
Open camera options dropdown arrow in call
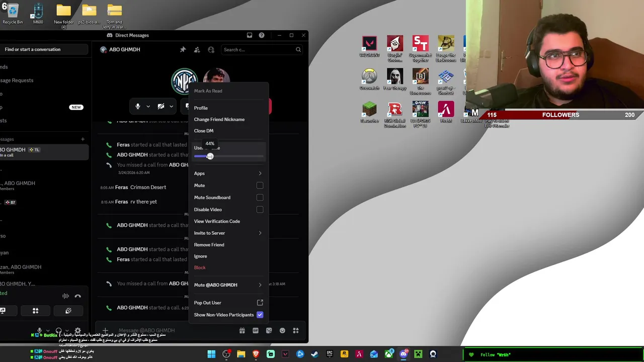171,107
